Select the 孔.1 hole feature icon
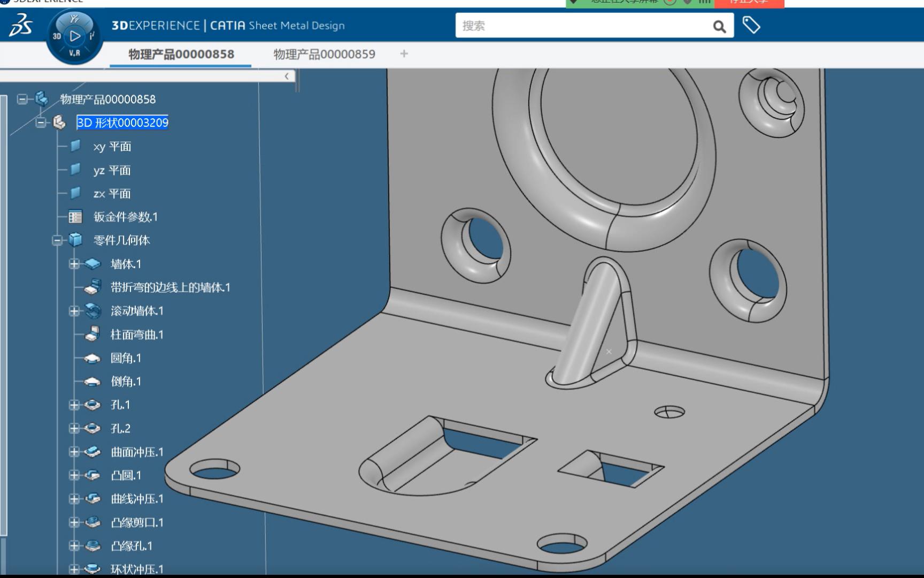924x578 pixels. click(x=93, y=405)
